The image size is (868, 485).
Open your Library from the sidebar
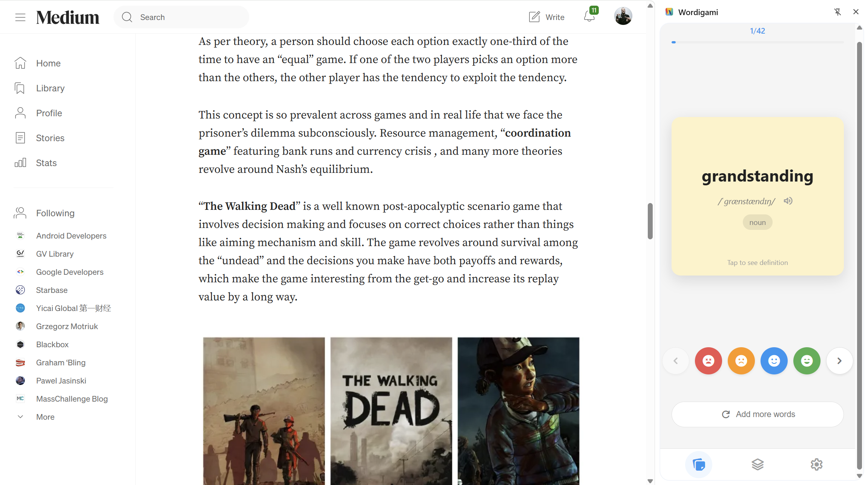coord(50,88)
